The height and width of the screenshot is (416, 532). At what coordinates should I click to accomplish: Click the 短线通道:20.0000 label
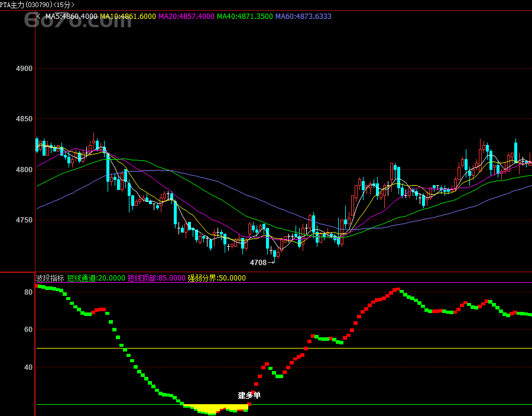[x=96, y=278]
